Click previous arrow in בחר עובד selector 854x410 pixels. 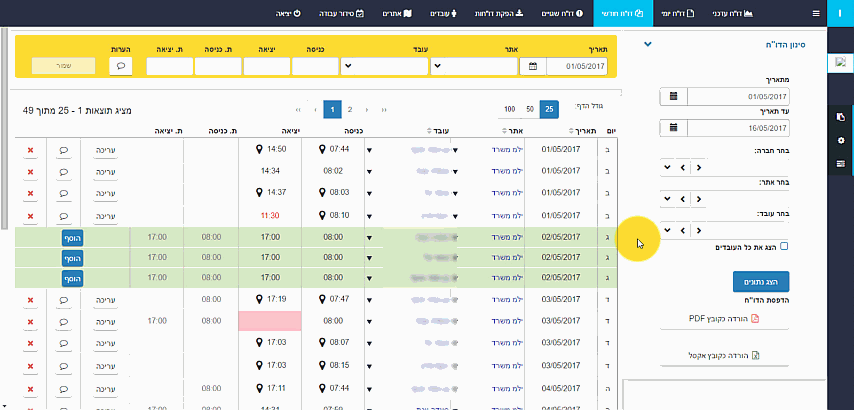[x=683, y=230]
